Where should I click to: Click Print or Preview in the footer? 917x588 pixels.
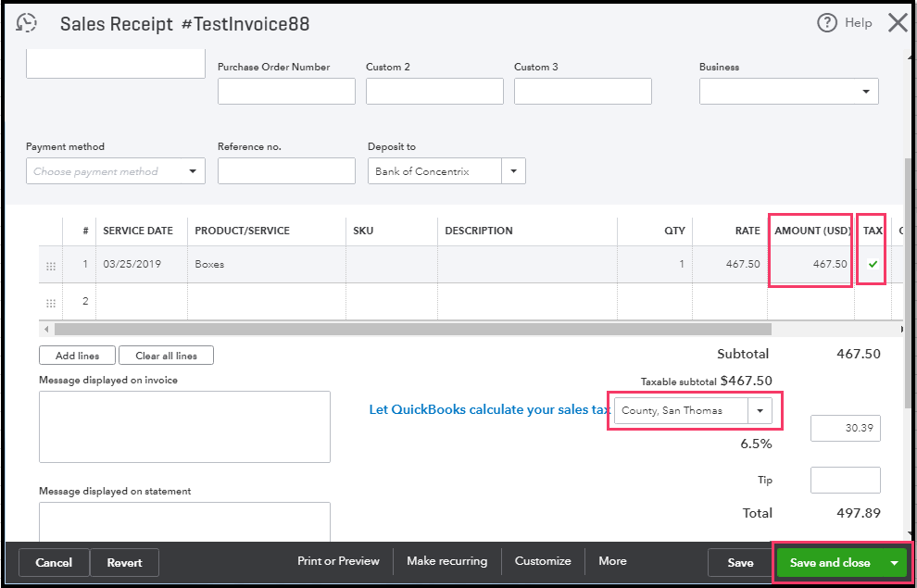(x=338, y=561)
